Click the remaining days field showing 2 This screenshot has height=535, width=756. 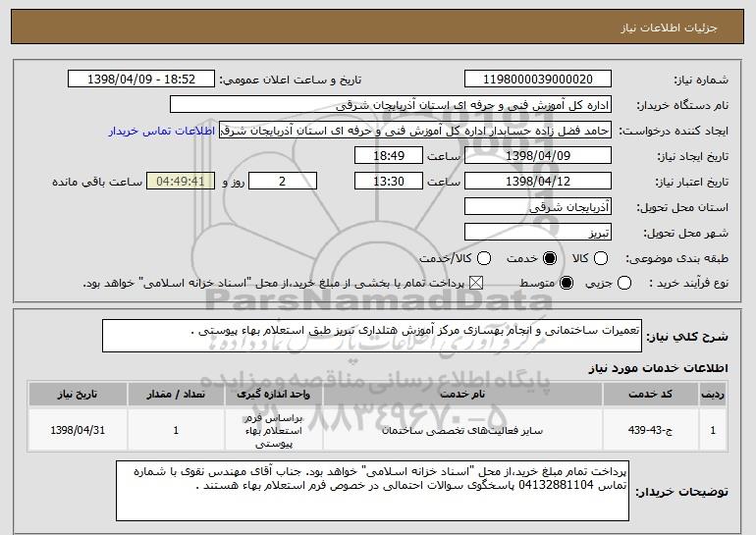[x=283, y=182]
